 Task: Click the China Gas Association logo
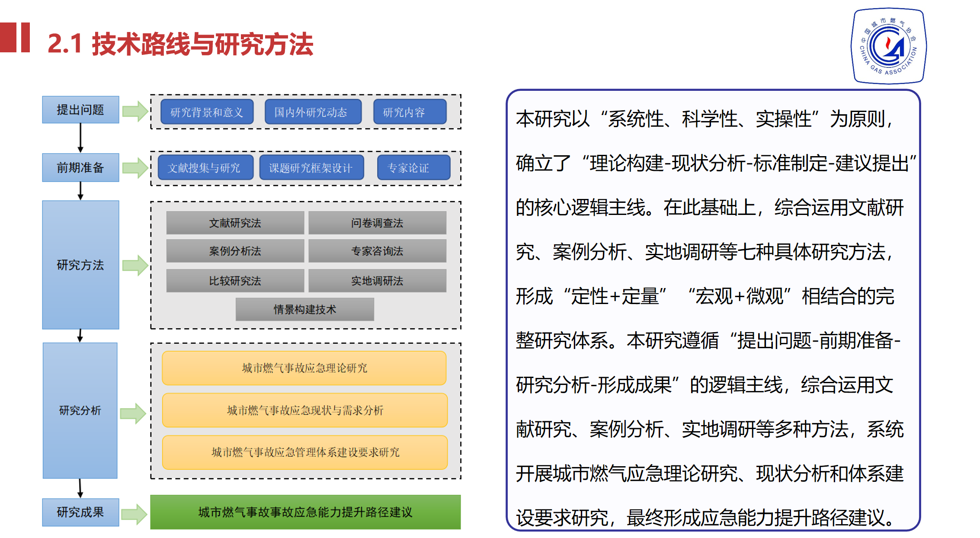888,45
